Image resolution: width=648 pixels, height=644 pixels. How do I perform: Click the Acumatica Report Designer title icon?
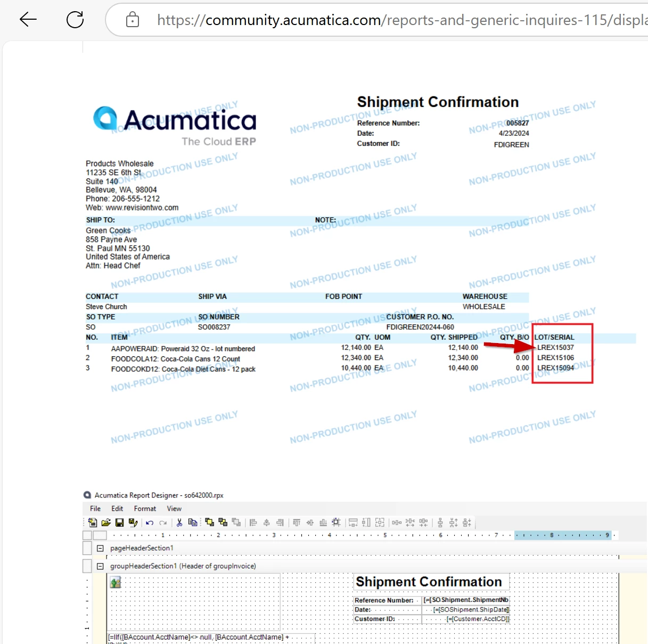[x=87, y=495]
